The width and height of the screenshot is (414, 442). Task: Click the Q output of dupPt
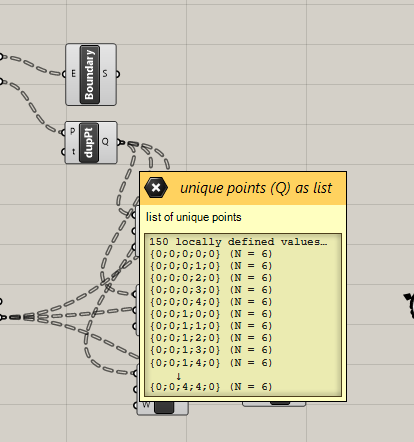tap(105, 142)
